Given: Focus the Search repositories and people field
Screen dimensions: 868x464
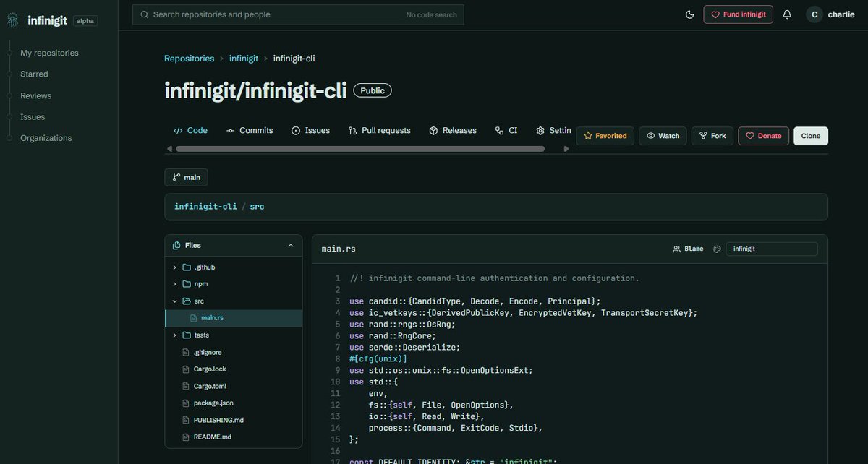Looking at the screenshot, I should 298,14.
